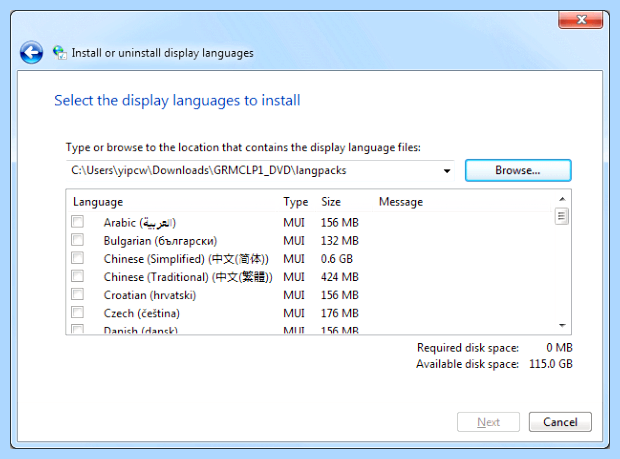Click the language list scroll down arrow

click(x=562, y=325)
